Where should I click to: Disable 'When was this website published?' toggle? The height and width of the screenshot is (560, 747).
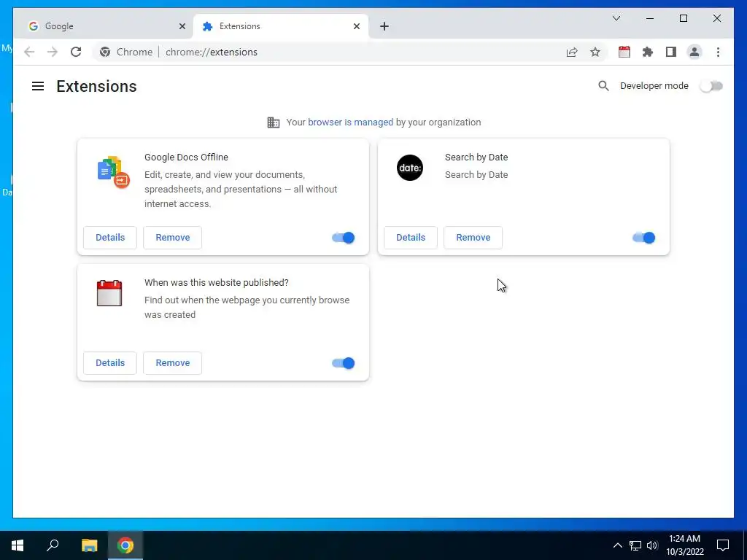tap(343, 363)
